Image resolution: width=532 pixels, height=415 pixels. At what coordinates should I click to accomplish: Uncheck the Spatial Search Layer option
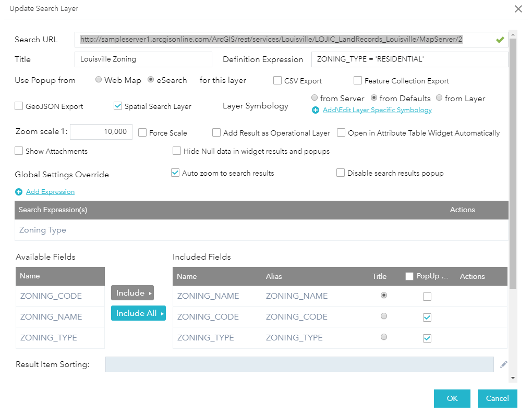point(118,106)
